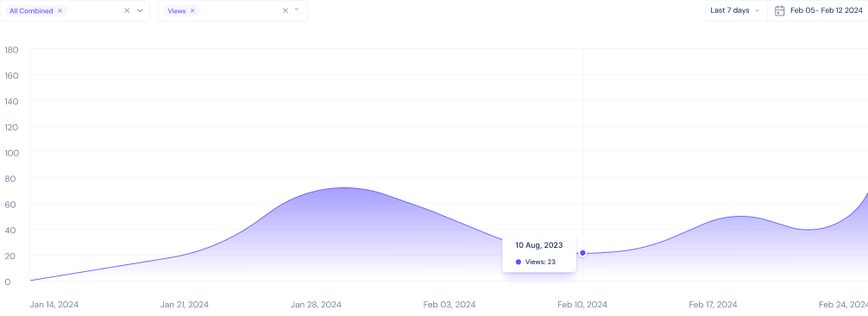Clear all selections in All Combined dropdown

coord(127,10)
